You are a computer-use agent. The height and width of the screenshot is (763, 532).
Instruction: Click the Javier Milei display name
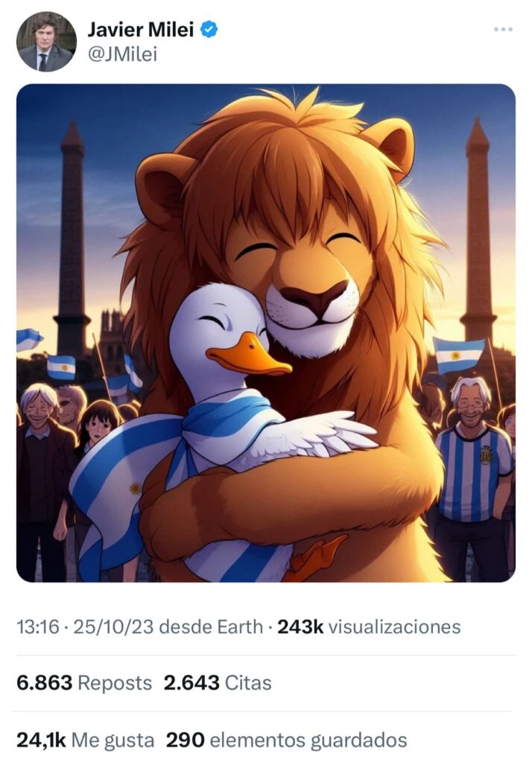click(x=141, y=30)
